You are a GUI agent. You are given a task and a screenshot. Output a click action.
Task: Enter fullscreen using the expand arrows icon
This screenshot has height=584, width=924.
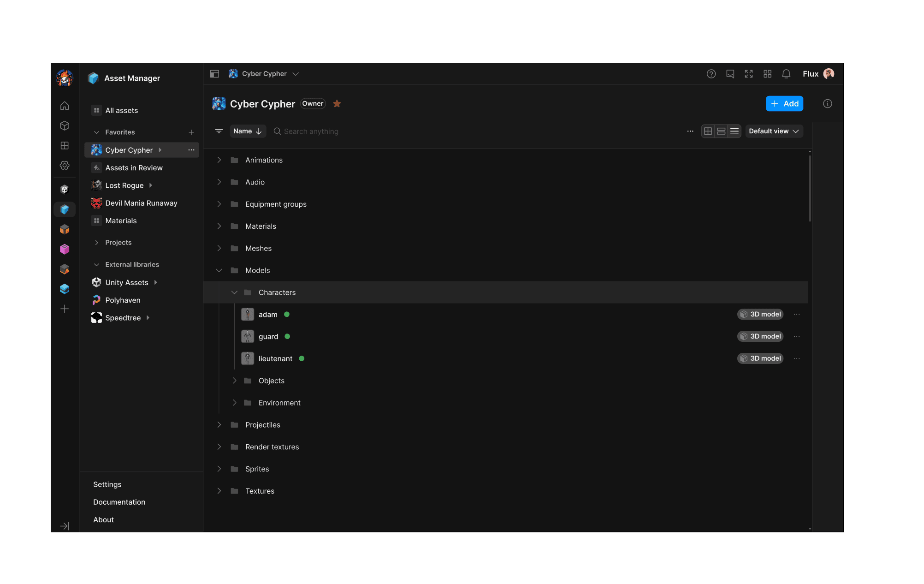click(749, 74)
